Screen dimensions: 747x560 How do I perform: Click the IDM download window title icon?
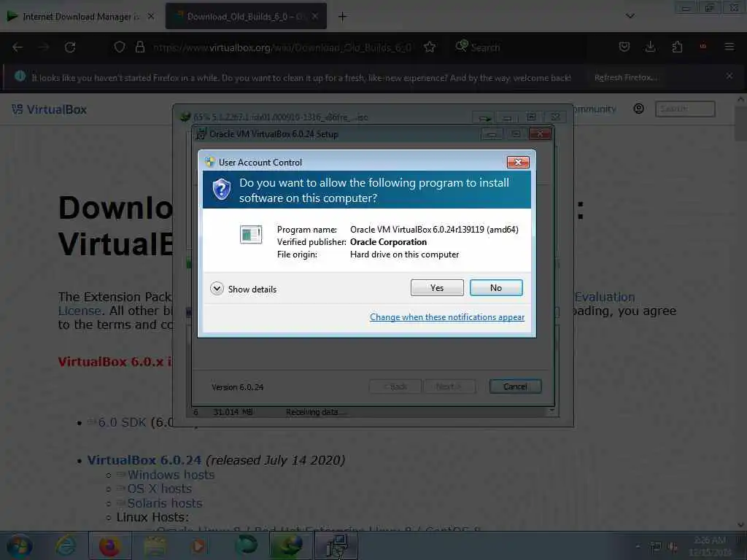pyautogui.click(x=185, y=117)
